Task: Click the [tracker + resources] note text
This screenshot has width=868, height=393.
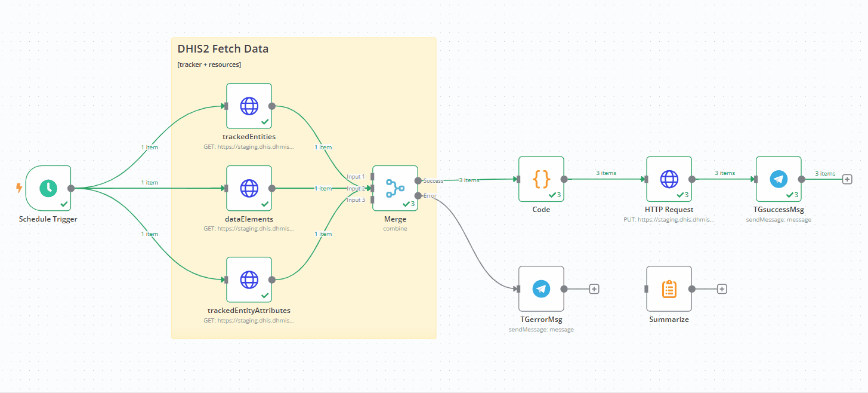Action: point(209,65)
